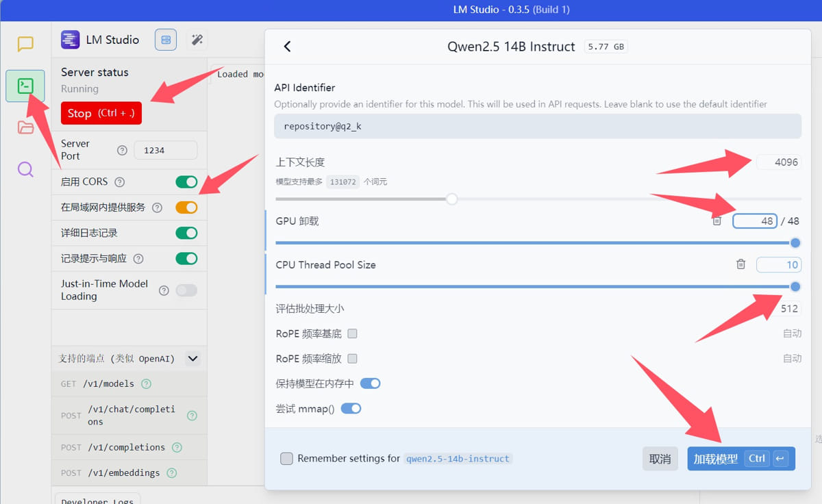This screenshot has width=822, height=504.
Task: Click the CPU Thread Pool Size slider handle
Action: 795,287
